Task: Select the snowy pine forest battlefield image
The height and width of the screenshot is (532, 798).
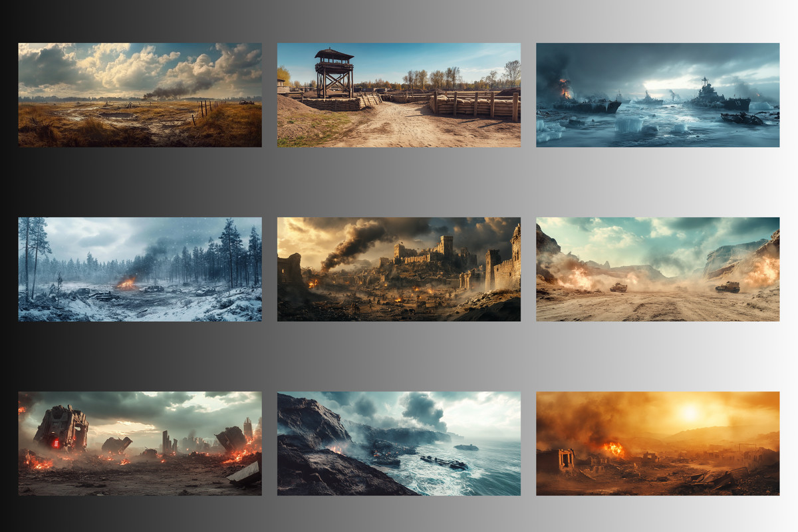Action: pos(140,269)
